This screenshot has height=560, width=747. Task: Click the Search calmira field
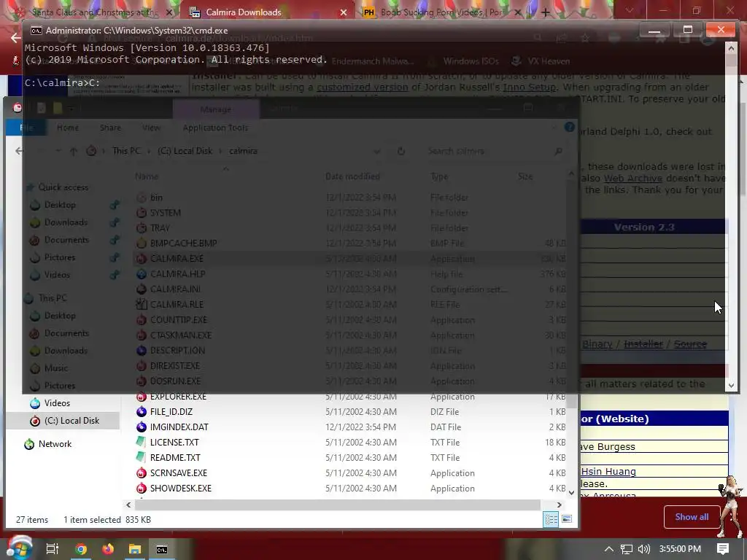pos(493,152)
